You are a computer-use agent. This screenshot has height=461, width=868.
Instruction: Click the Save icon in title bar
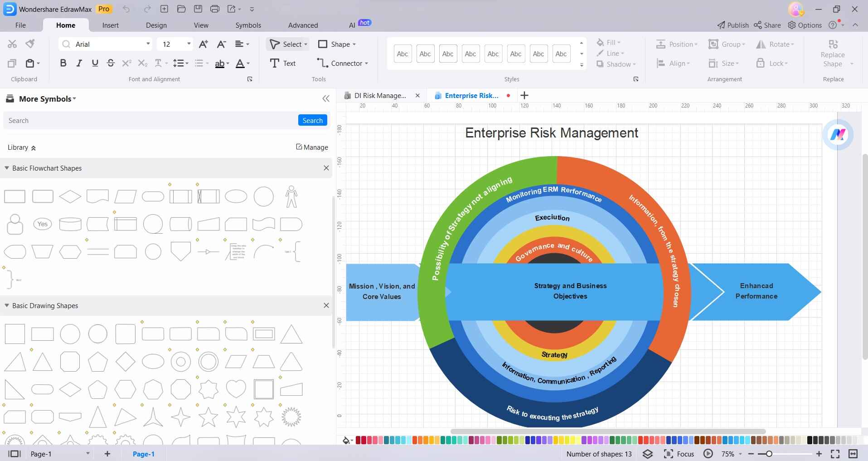198,9
